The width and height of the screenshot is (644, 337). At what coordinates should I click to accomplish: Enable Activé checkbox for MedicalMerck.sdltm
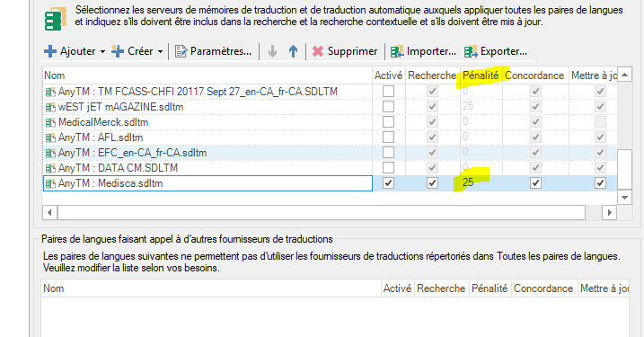pos(388,121)
